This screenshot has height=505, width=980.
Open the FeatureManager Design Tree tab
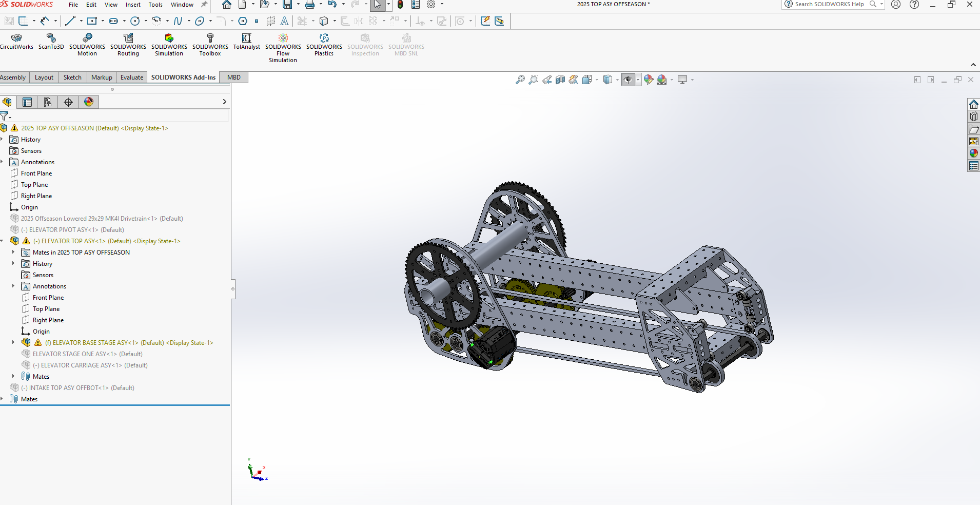point(7,102)
